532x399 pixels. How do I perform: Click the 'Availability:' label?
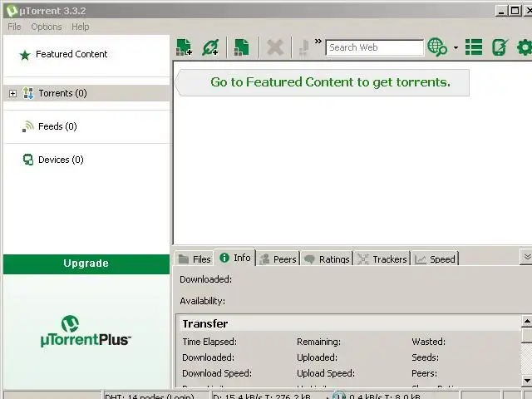tap(203, 301)
